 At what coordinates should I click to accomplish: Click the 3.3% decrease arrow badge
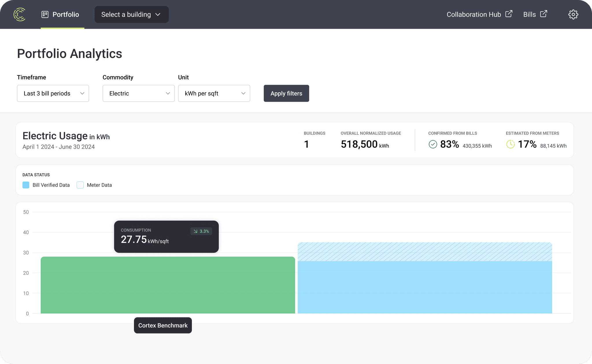(x=201, y=231)
